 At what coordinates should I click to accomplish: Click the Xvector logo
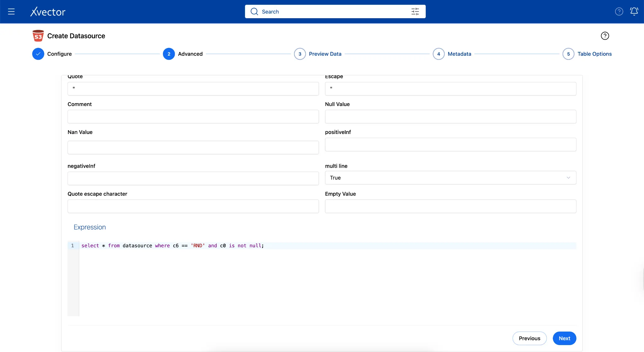coord(48,12)
